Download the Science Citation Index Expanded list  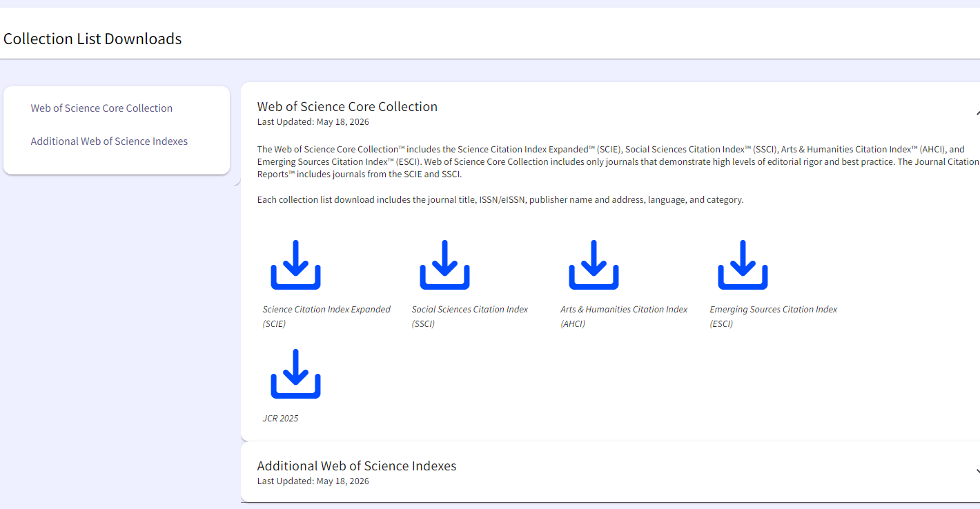pos(295,265)
